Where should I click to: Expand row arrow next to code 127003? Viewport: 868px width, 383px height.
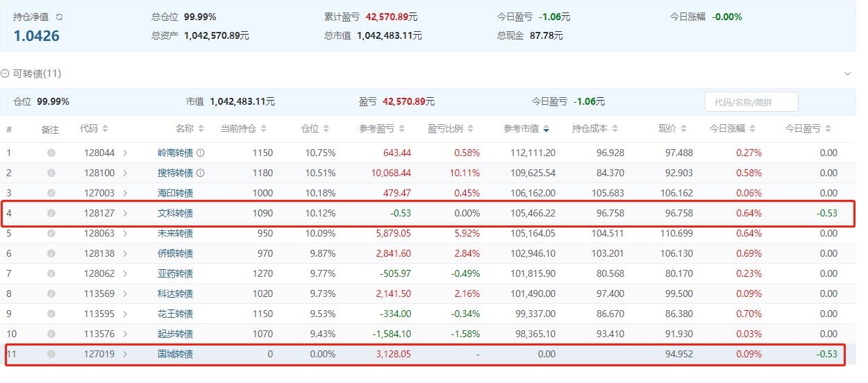(125, 193)
